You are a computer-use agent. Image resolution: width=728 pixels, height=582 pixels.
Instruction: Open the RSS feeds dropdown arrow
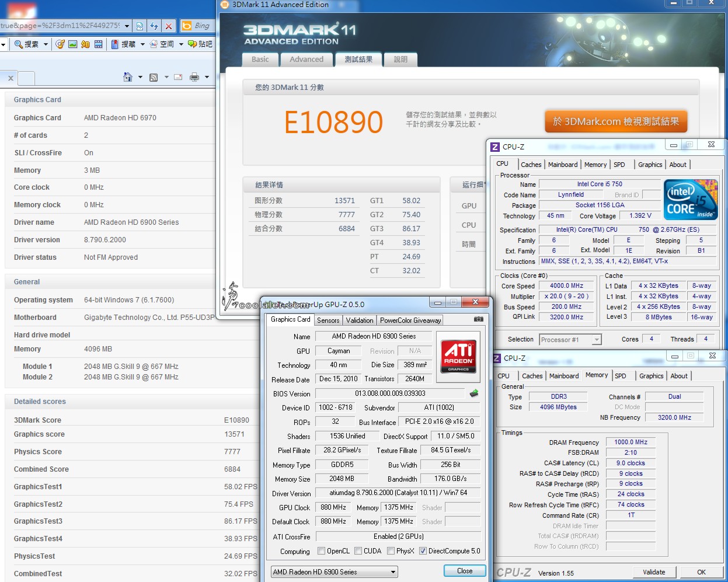[166, 77]
